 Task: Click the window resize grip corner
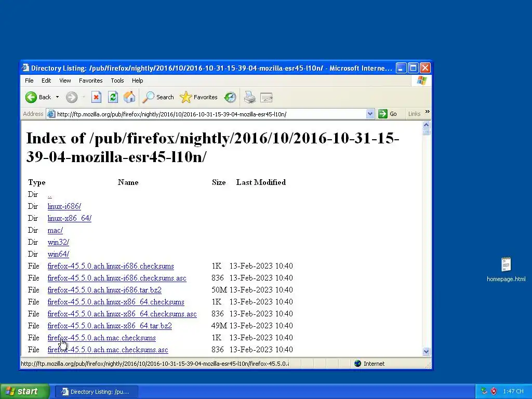[428, 365]
